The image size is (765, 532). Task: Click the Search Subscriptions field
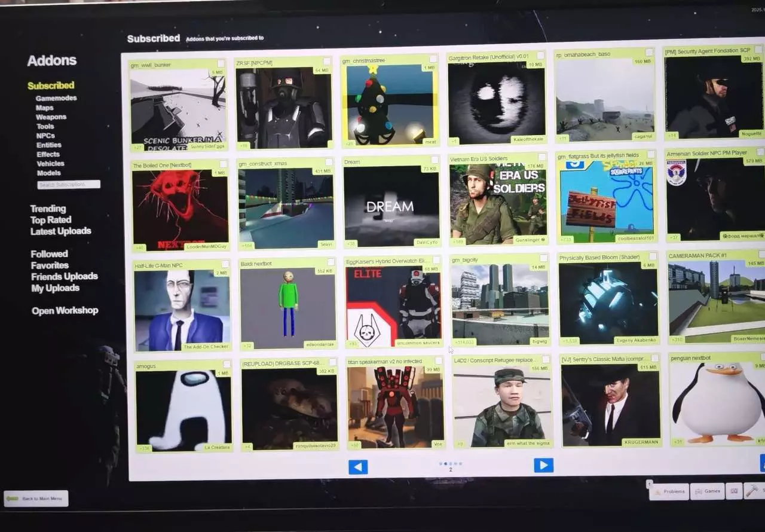tap(69, 185)
